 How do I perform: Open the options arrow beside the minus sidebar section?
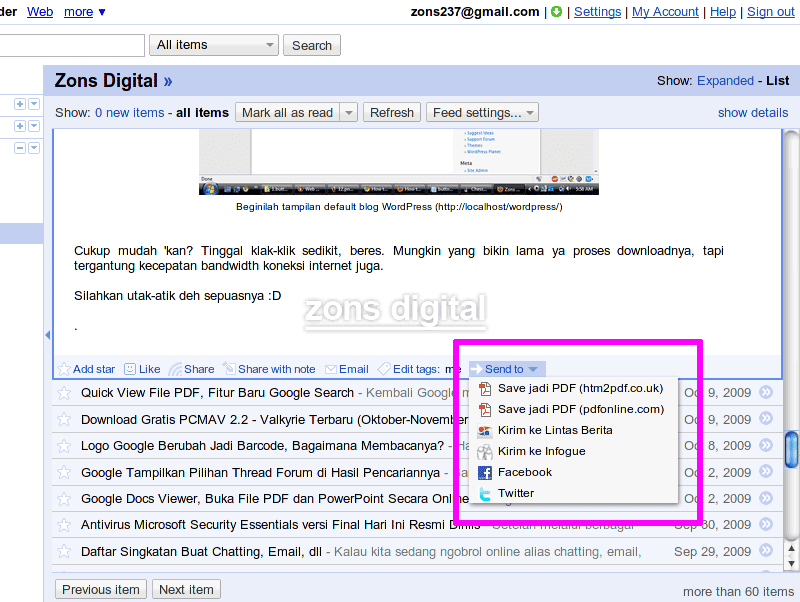[x=34, y=148]
